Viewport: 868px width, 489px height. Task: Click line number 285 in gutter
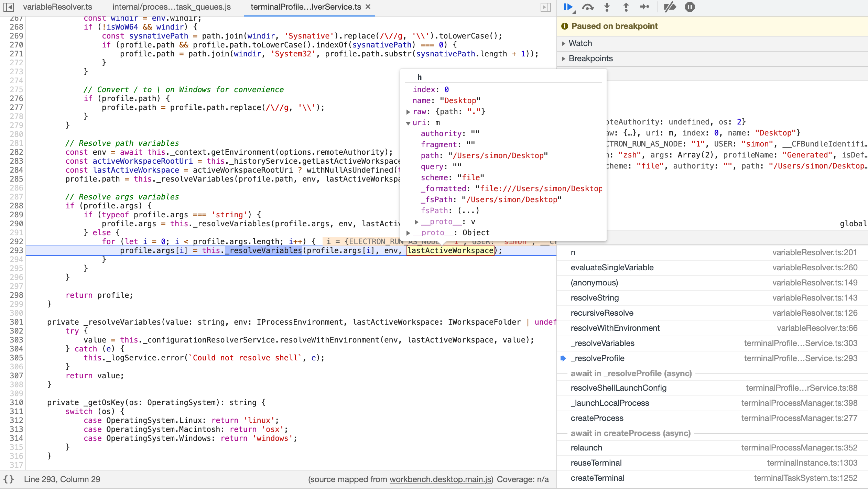(x=17, y=179)
